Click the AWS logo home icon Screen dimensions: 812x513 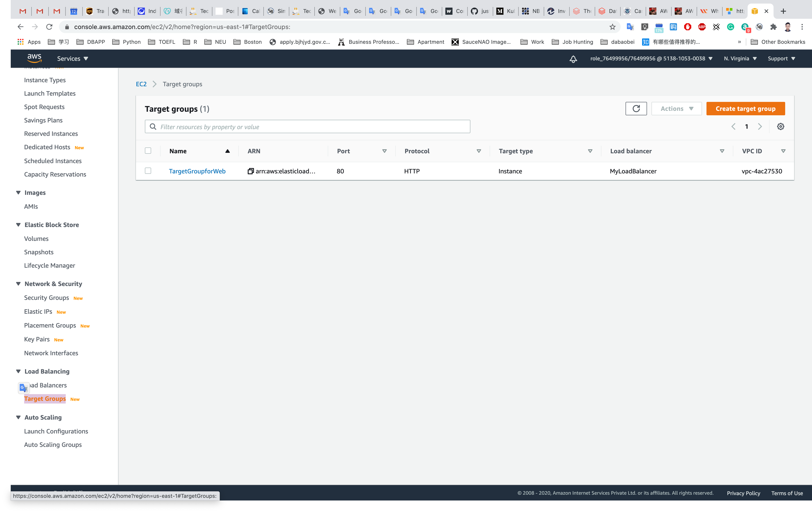pos(34,58)
